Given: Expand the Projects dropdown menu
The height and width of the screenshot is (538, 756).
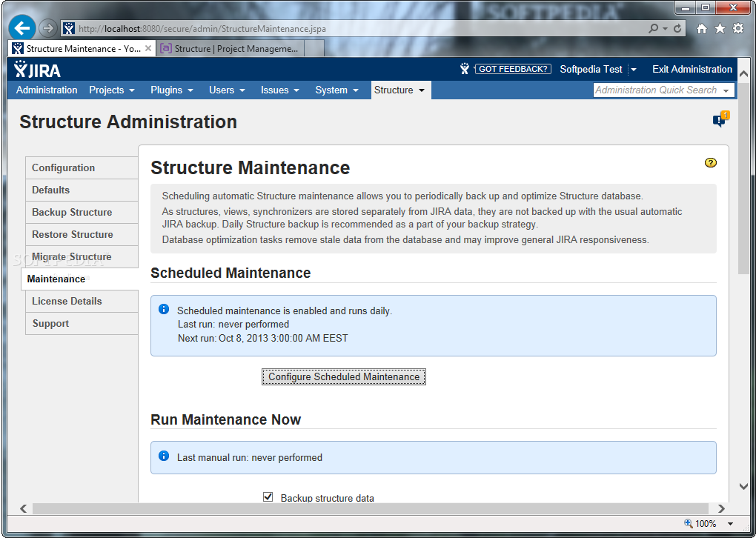Looking at the screenshot, I should [112, 90].
